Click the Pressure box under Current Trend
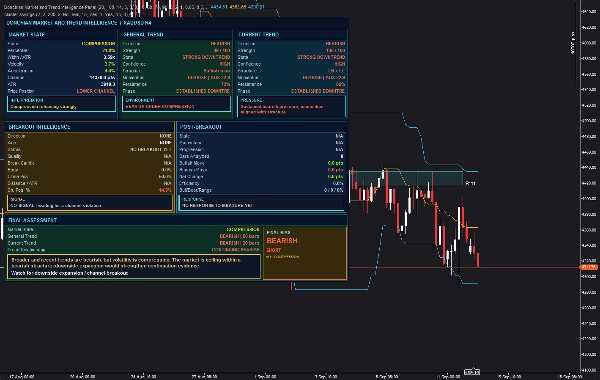The width and height of the screenshot is (600, 380). point(291,106)
